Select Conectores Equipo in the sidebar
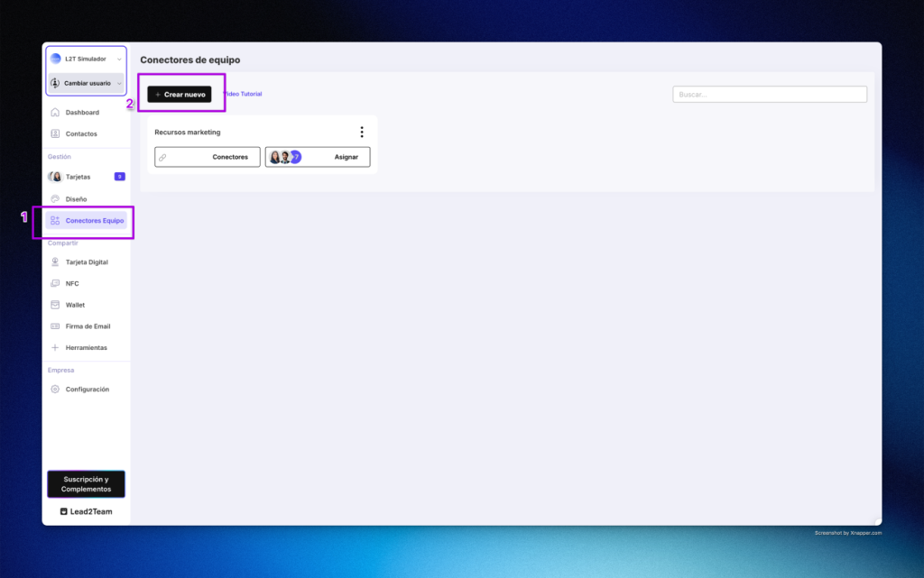This screenshot has width=924, height=578. [x=94, y=221]
